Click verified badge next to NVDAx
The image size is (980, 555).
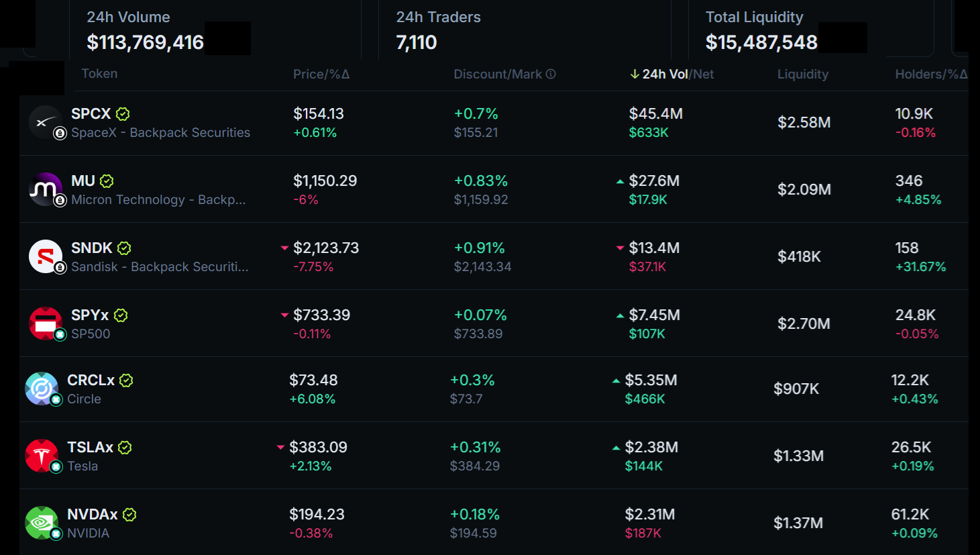coord(129,515)
